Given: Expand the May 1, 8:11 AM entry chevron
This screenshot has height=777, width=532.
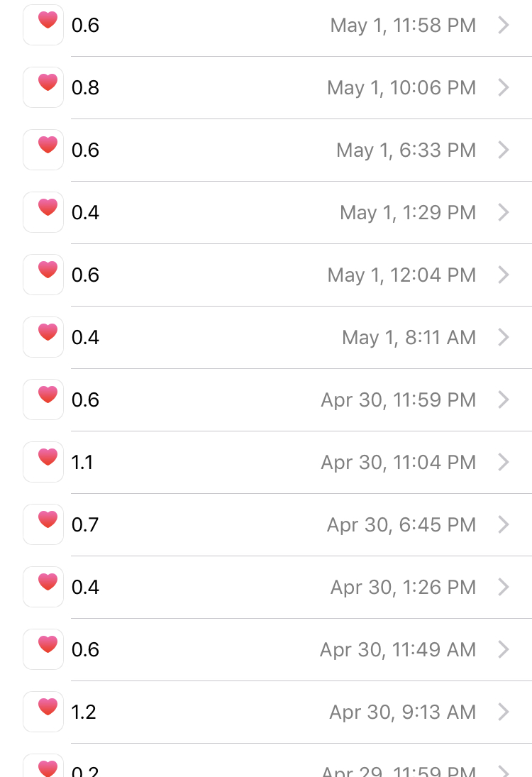Looking at the screenshot, I should (503, 337).
